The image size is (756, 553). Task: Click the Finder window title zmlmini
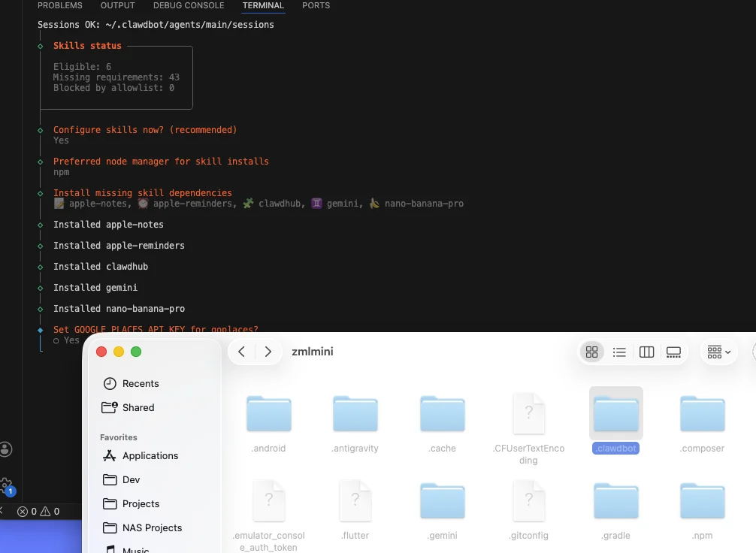coord(313,352)
